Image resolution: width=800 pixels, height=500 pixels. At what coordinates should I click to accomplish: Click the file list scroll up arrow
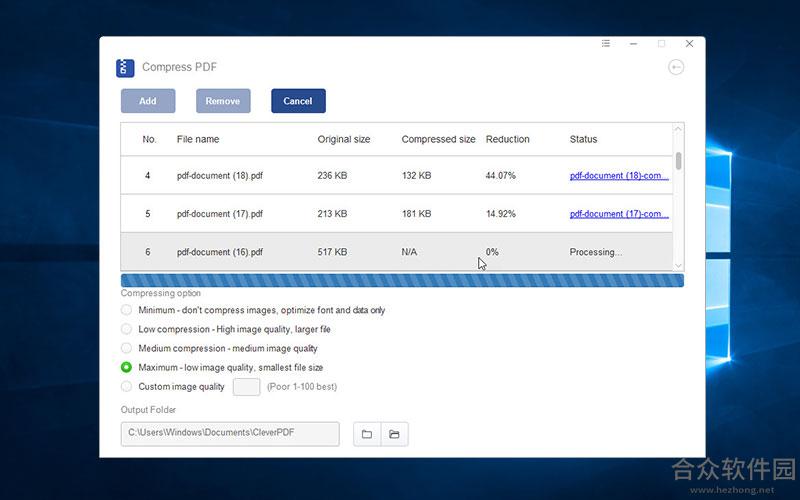point(678,129)
